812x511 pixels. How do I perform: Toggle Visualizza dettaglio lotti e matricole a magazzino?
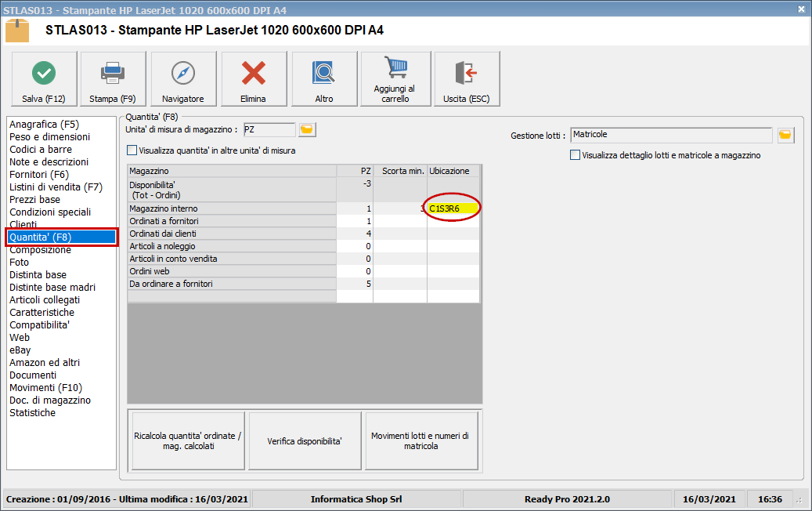(575, 155)
